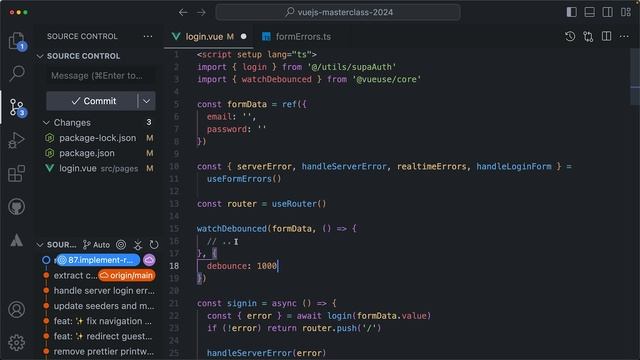Open Source Control activity icon

tap(16, 107)
